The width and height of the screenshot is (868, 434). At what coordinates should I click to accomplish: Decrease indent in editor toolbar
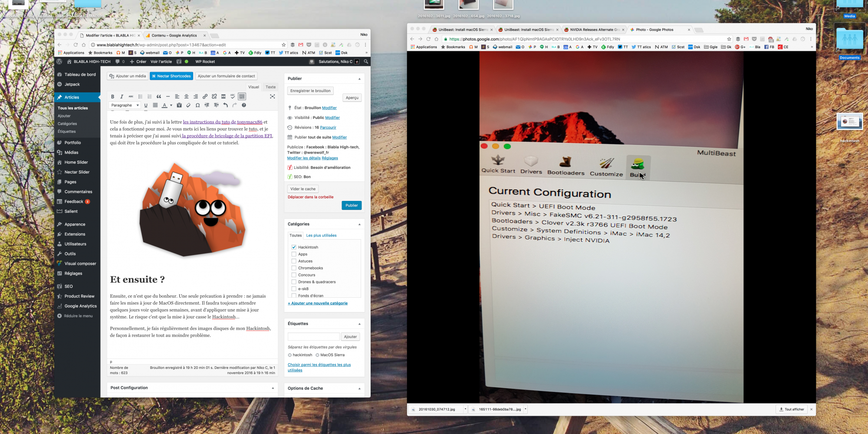click(x=207, y=105)
